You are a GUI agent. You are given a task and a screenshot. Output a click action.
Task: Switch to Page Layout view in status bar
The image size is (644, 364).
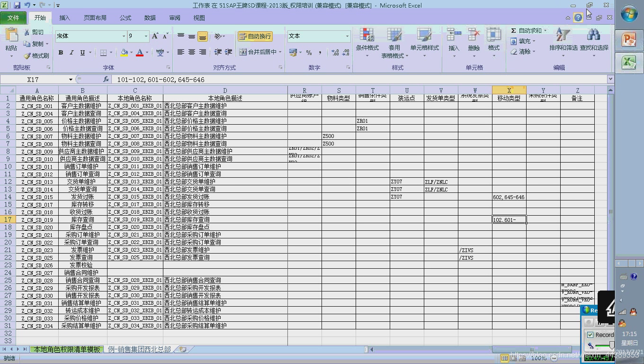pos(513,358)
